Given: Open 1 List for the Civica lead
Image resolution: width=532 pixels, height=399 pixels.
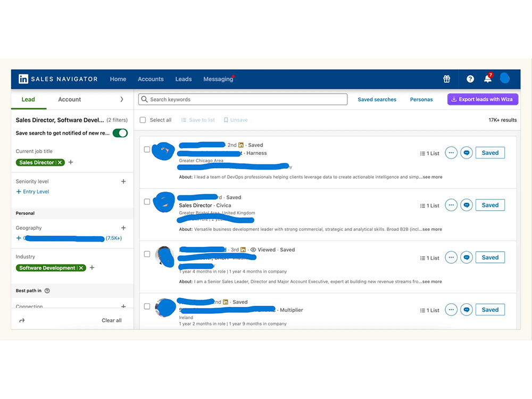Looking at the screenshot, I should point(429,205).
